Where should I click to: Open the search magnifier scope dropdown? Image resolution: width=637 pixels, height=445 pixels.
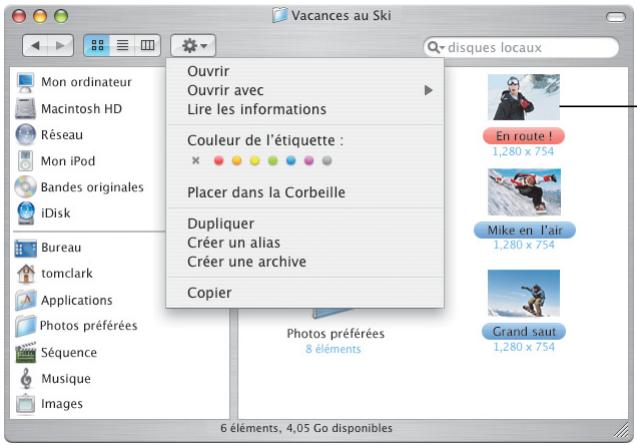click(x=436, y=48)
